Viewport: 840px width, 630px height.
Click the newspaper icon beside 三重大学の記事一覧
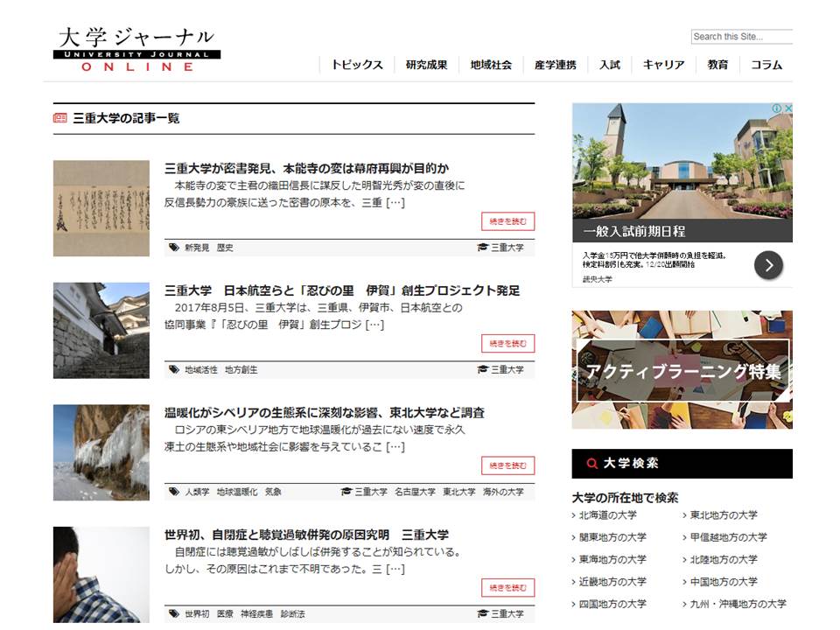[60, 118]
